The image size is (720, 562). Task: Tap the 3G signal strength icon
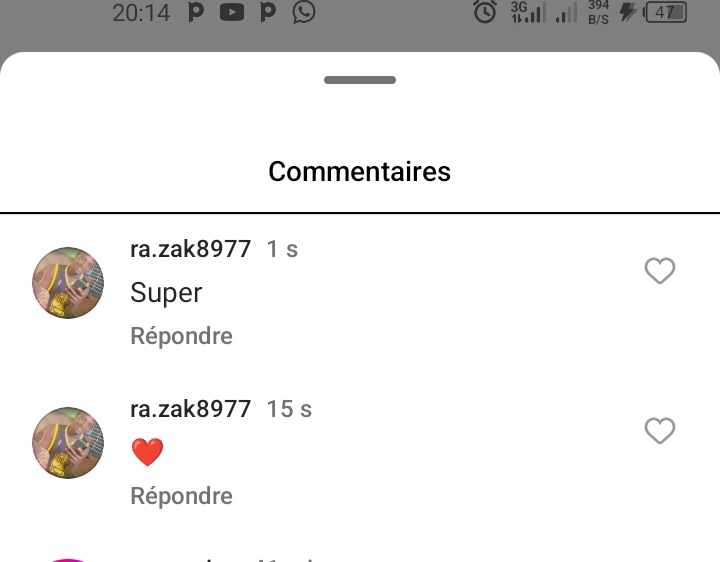coord(528,12)
